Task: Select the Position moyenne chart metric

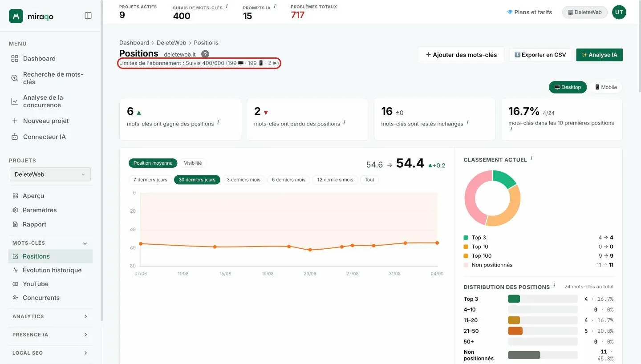Action: [153, 163]
